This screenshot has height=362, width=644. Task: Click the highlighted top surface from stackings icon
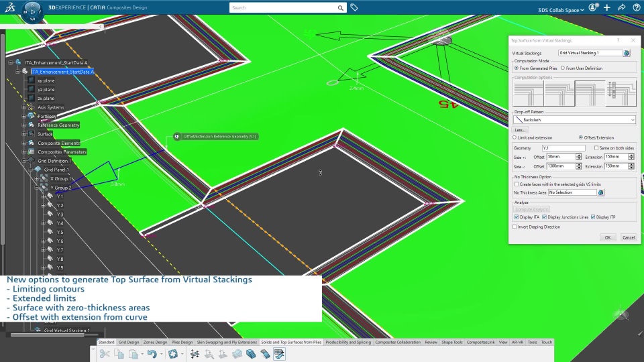(279, 354)
